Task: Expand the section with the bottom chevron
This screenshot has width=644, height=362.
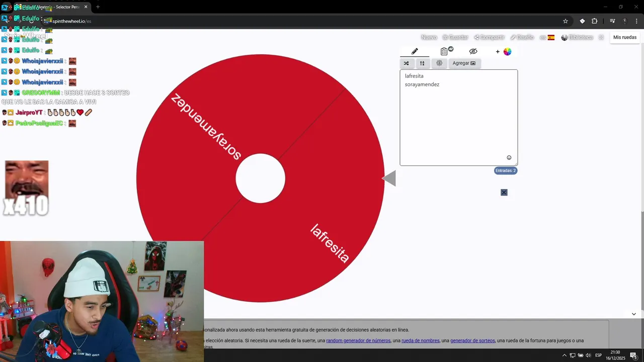Action: [x=633, y=314]
